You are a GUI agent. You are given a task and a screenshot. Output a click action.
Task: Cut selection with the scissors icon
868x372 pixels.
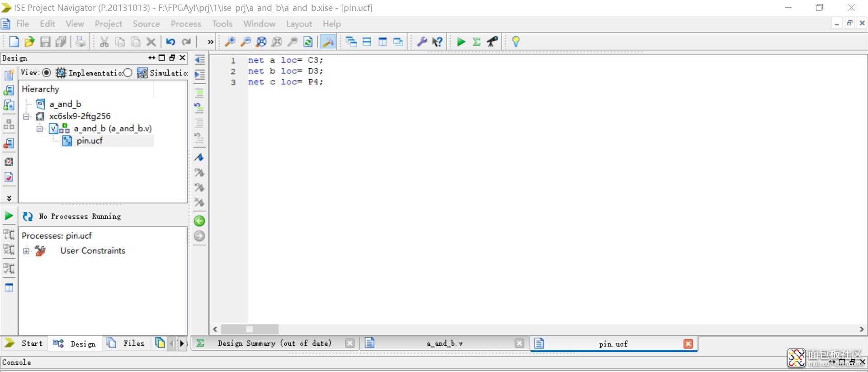click(104, 42)
